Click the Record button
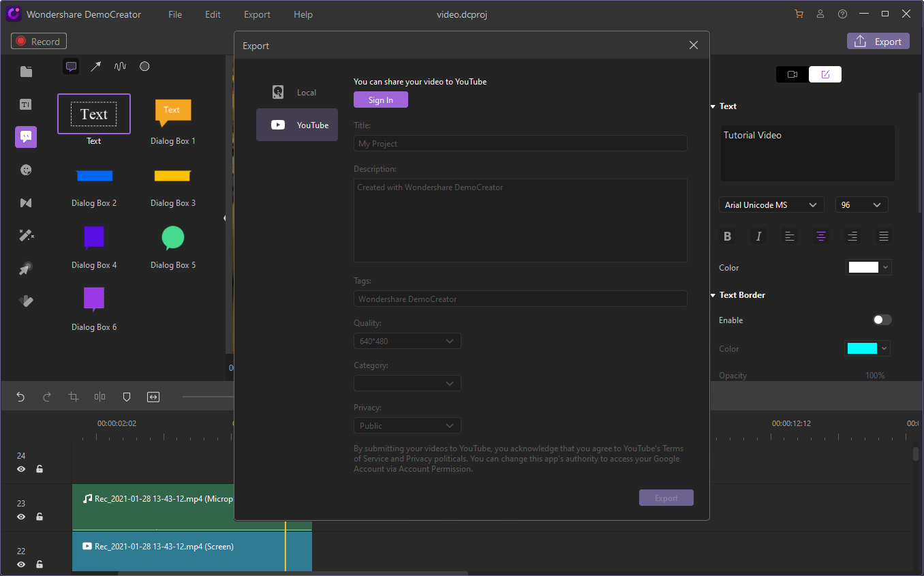924x576 pixels. (39, 42)
